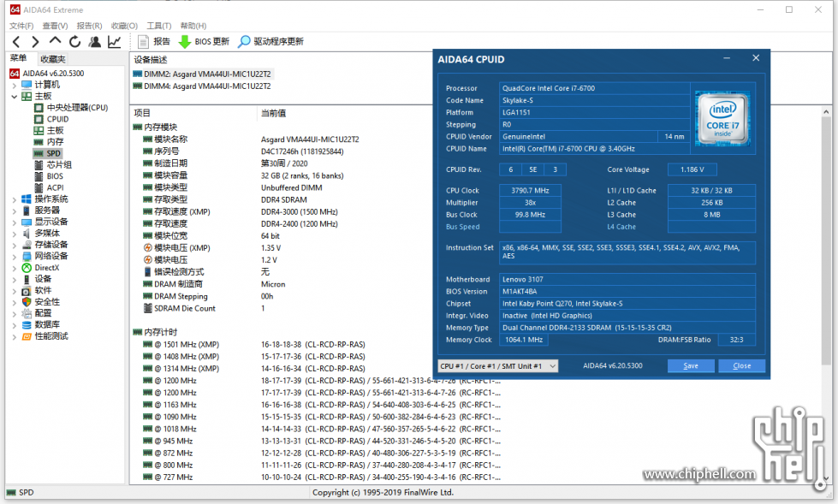Select BIOS tree item in sidebar
This screenshot has width=838, height=504.
click(49, 176)
